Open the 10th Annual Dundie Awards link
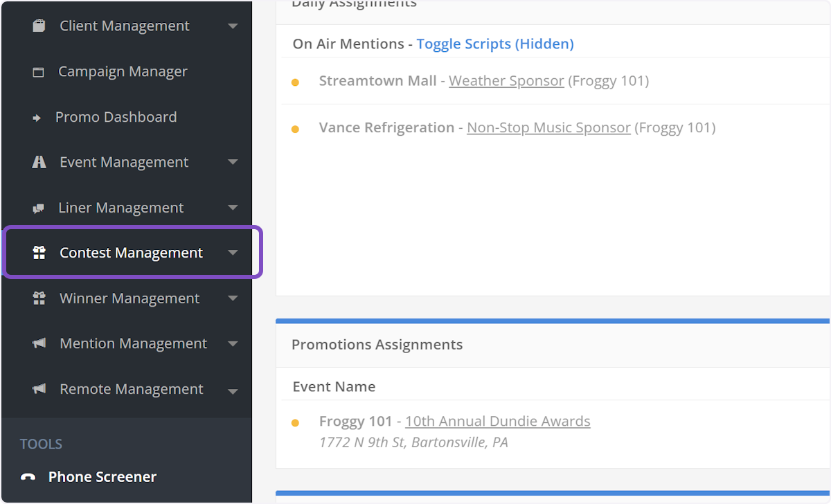831x504 pixels. (498, 420)
